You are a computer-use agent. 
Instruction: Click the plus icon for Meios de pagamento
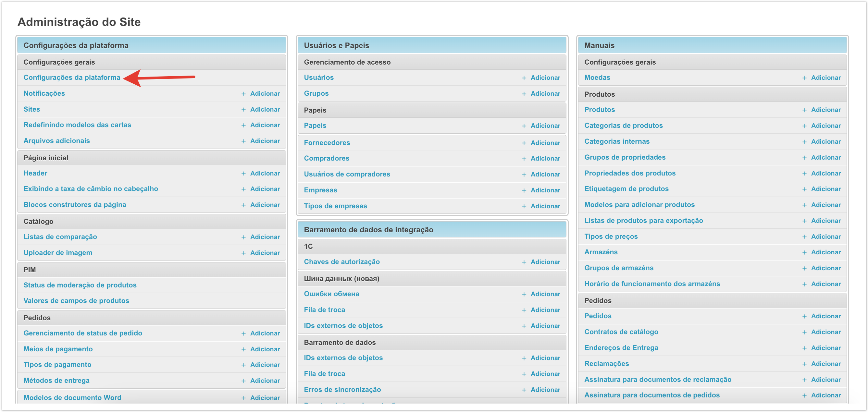pyautogui.click(x=243, y=350)
